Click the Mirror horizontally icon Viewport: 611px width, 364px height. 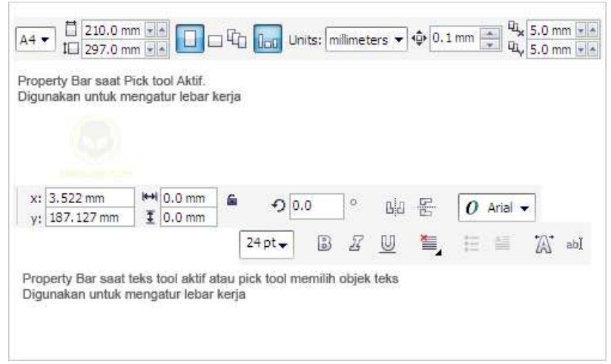394,208
